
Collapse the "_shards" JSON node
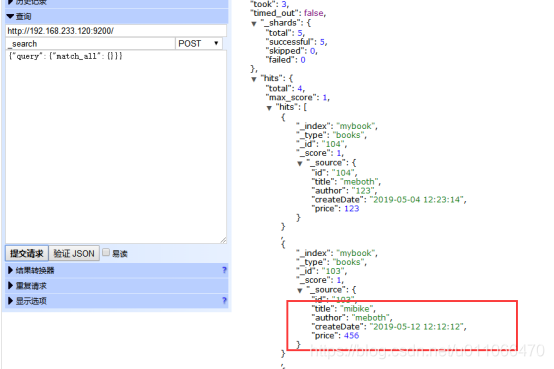tap(254, 24)
